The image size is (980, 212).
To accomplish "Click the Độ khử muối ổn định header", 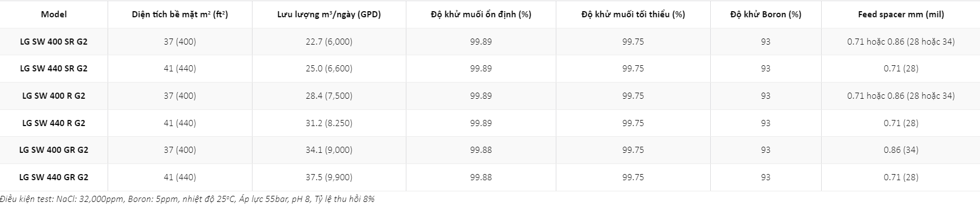I will pyautogui.click(x=481, y=15).
